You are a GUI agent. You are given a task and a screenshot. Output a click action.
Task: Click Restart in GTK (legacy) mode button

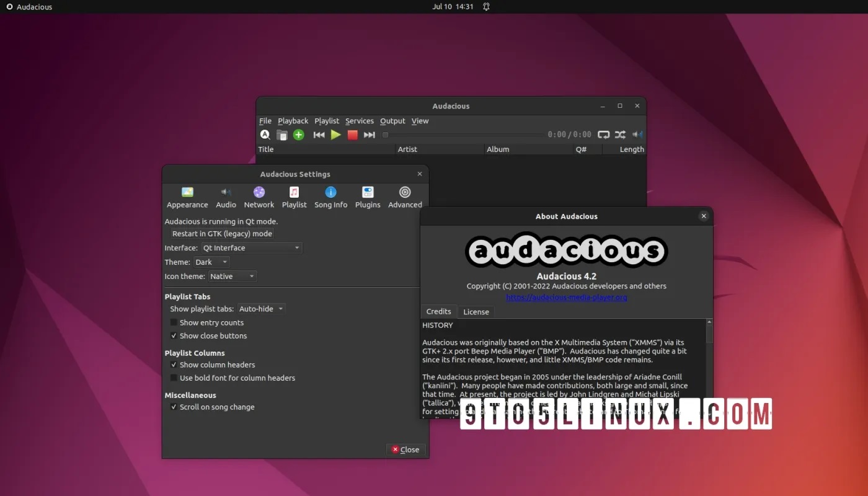(222, 234)
